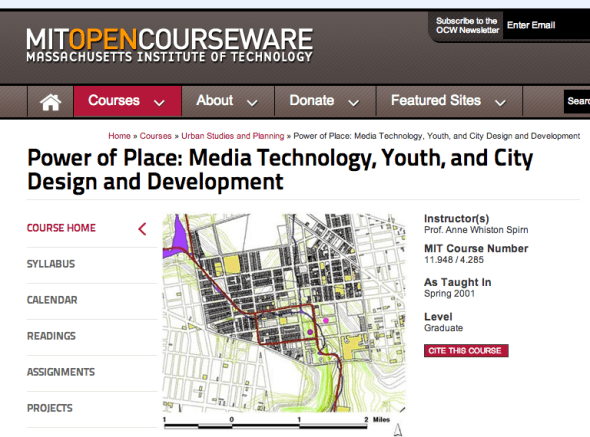Follow Urban Studies and Planning breadcrumb
The image size is (590, 437).
click(233, 136)
